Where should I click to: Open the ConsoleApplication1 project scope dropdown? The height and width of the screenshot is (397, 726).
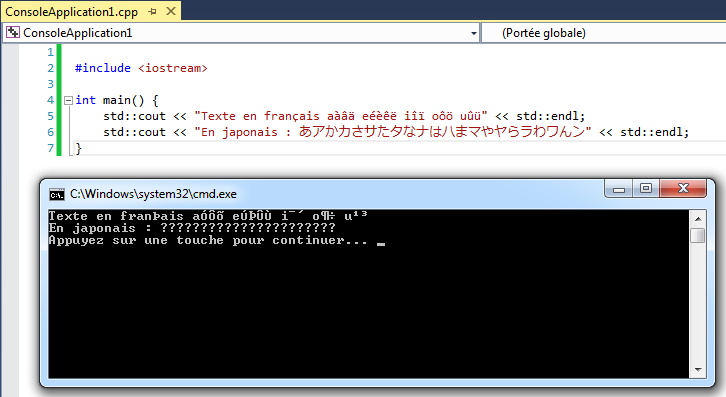coord(473,33)
